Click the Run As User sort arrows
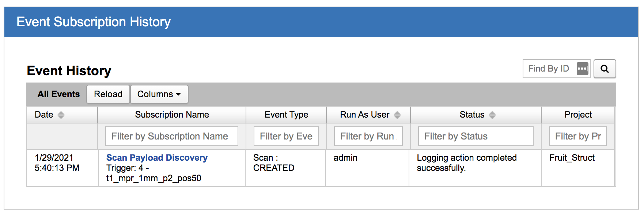 coord(397,115)
